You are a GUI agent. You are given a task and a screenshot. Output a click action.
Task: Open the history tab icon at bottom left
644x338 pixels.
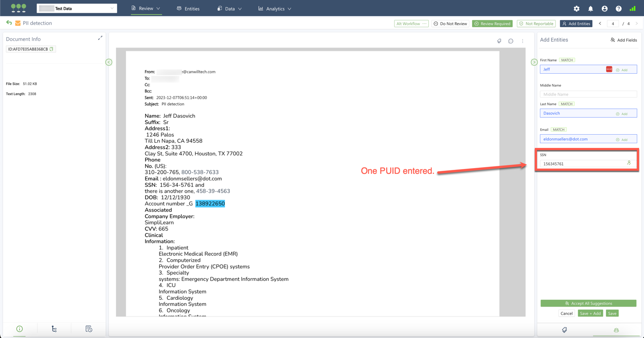click(x=89, y=329)
